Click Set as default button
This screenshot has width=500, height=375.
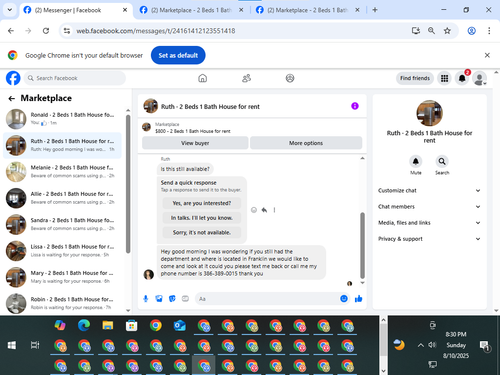178,55
